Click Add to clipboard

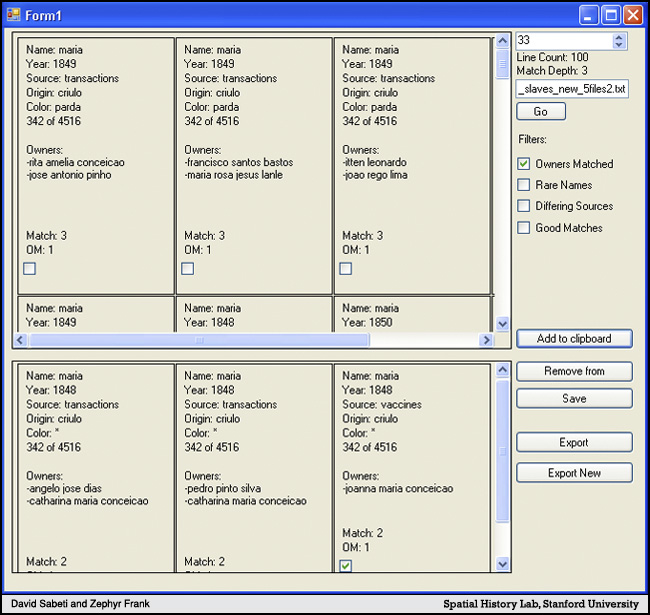tap(574, 339)
